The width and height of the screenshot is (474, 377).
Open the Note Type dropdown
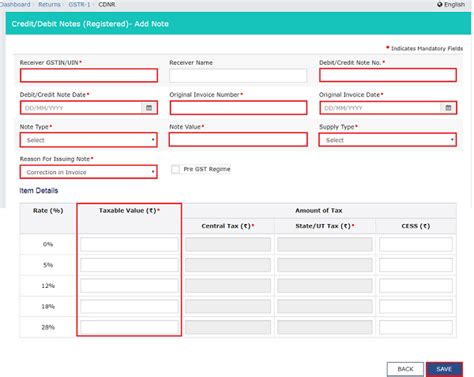click(89, 140)
